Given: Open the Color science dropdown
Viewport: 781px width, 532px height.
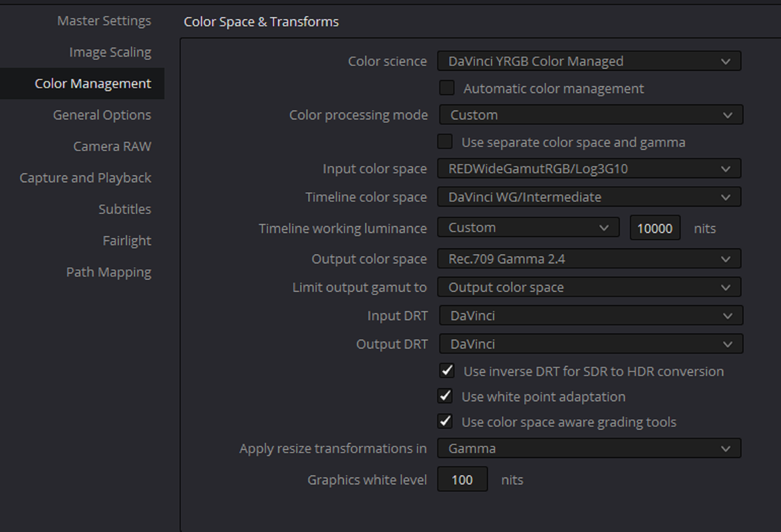Looking at the screenshot, I should point(589,61).
